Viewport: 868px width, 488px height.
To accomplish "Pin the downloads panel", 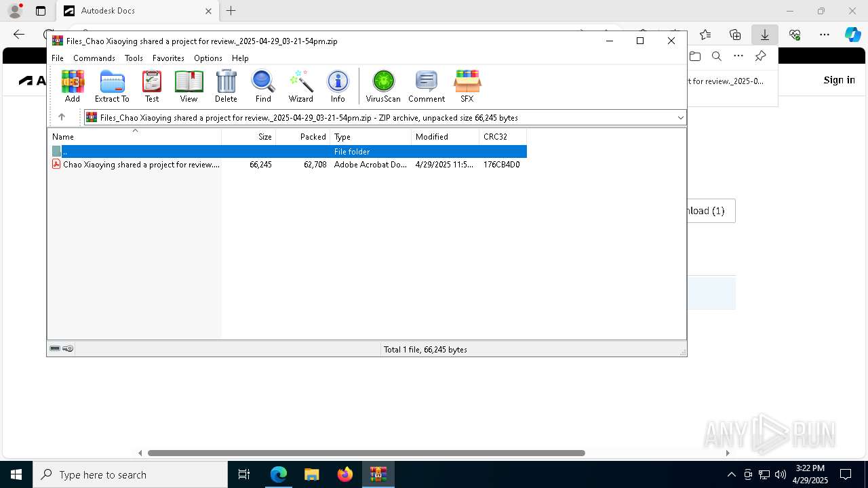I will [x=760, y=56].
